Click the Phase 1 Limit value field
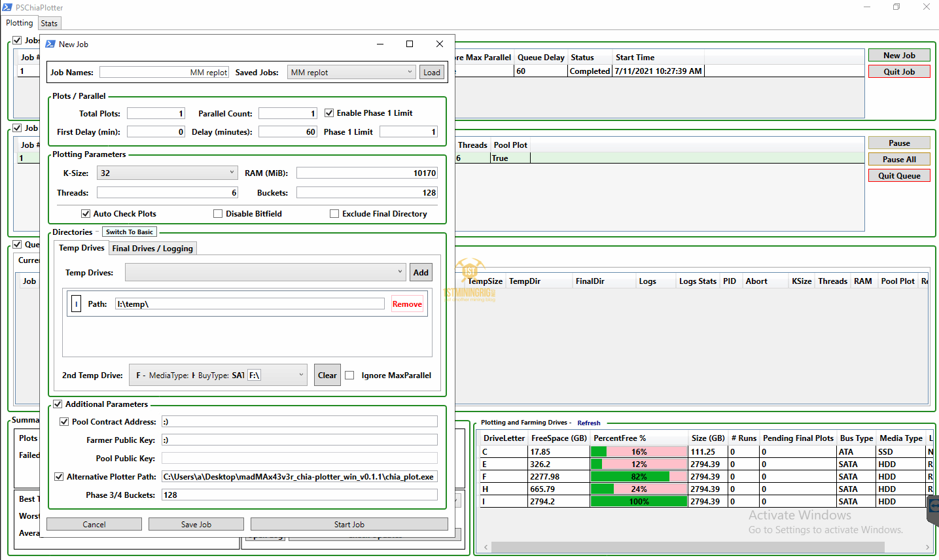939x560 pixels. click(408, 132)
